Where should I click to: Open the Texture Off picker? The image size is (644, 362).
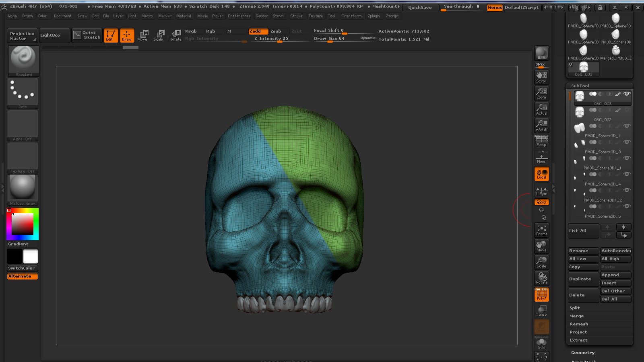pyautogui.click(x=23, y=158)
